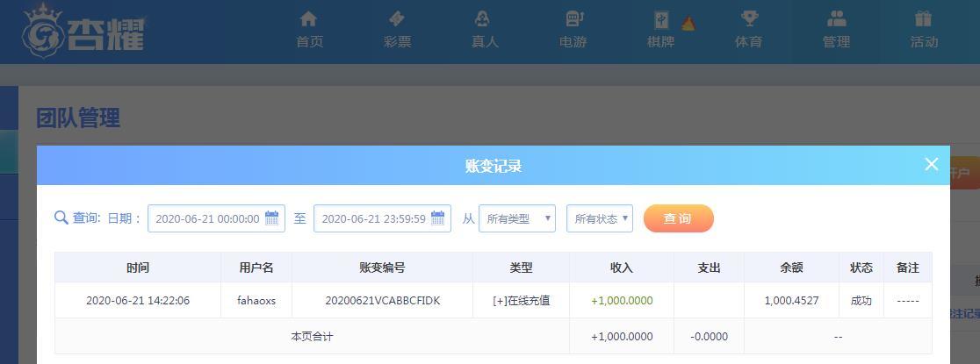This screenshot has height=364, width=980.
Task: Open the card games icon (棋牌)
Action: click(660, 20)
